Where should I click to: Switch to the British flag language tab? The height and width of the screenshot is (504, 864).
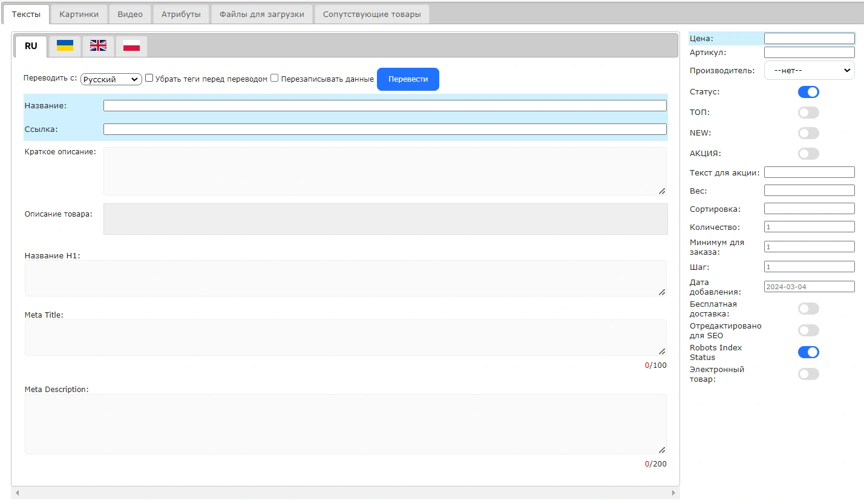coord(98,46)
